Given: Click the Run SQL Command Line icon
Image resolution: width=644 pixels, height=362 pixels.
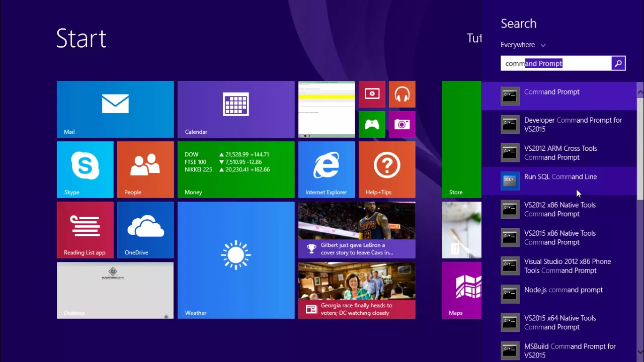Looking at the screenshot, I should click(510, 181).
